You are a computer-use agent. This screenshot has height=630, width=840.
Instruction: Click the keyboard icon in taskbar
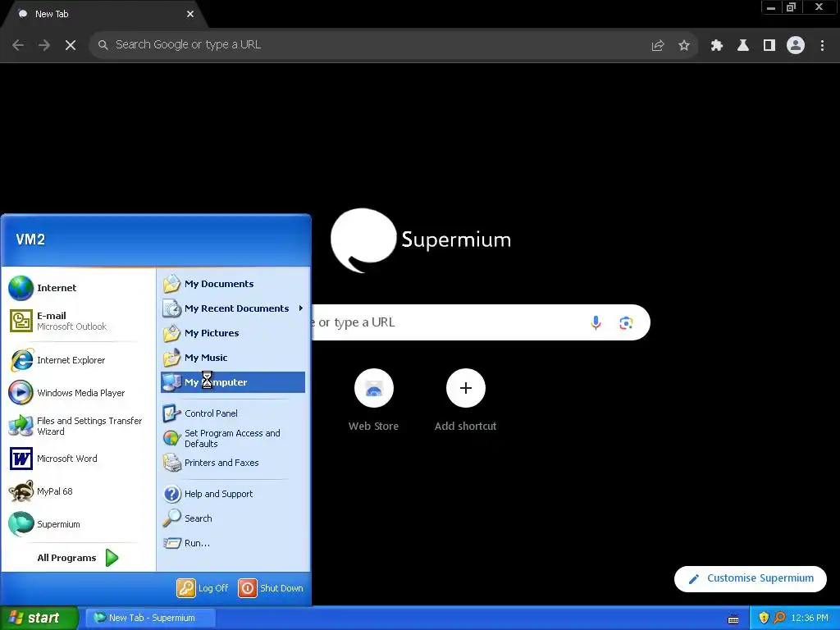coord(733,619)
